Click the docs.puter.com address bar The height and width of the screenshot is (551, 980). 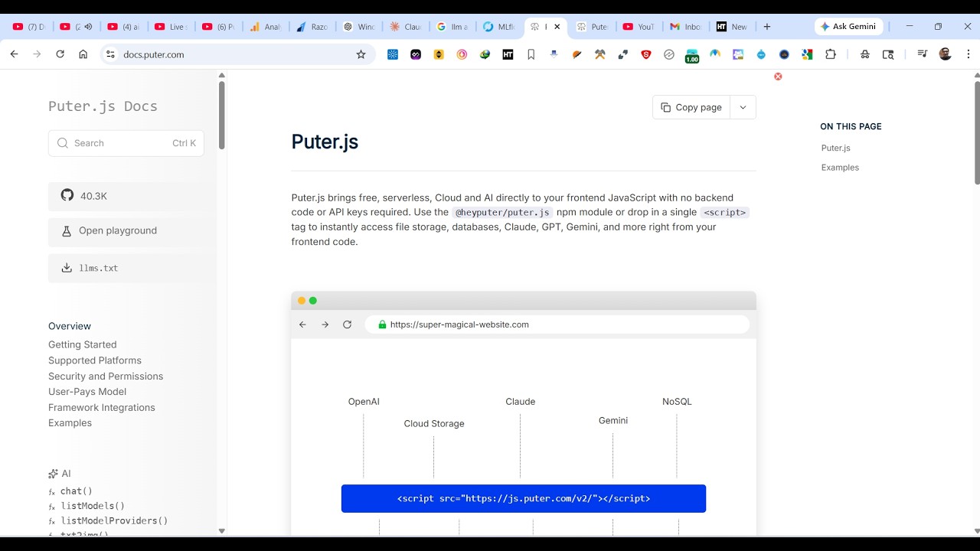237,54
